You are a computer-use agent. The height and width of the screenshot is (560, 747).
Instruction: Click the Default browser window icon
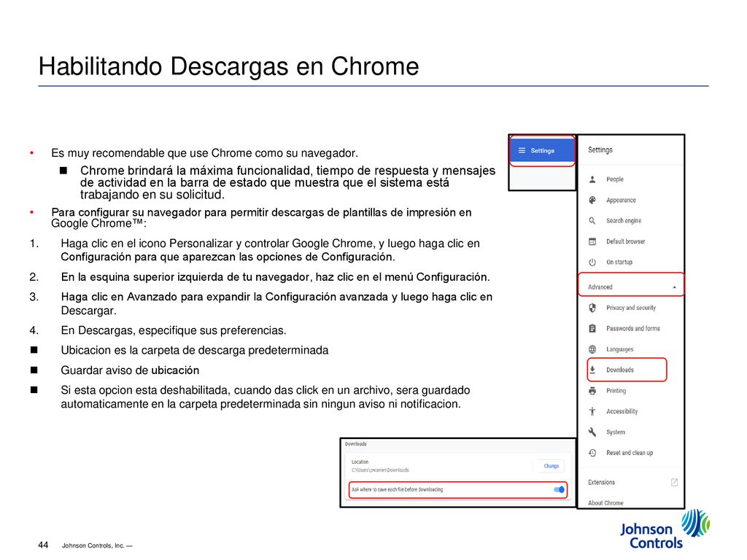(x=592, y=241)
